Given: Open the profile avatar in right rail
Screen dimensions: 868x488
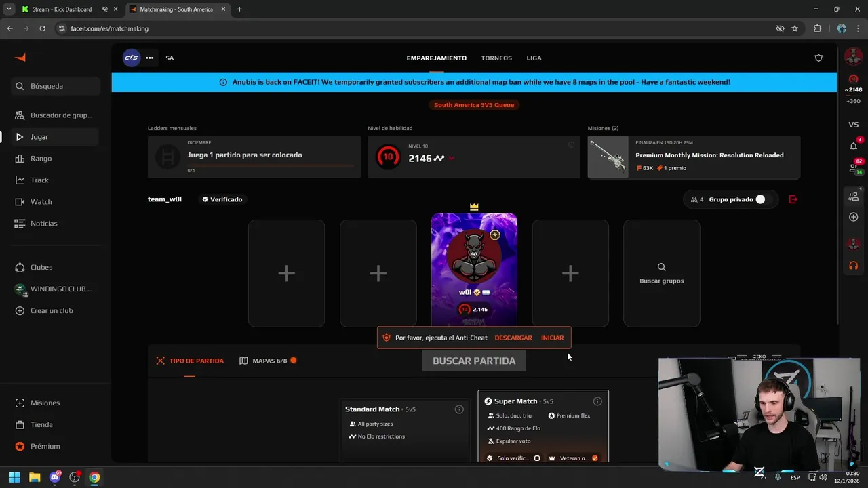Looking at the screenshot, I should (x=853, y=57).
